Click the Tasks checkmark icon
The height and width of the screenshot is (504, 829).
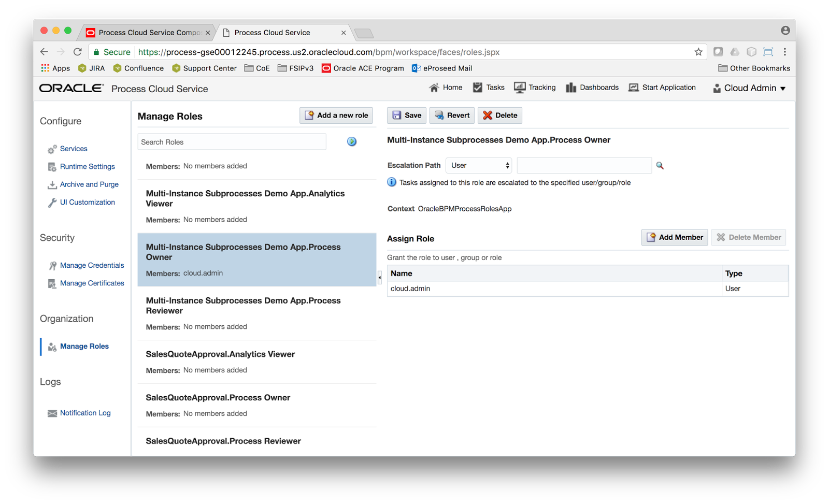point(478,88)
